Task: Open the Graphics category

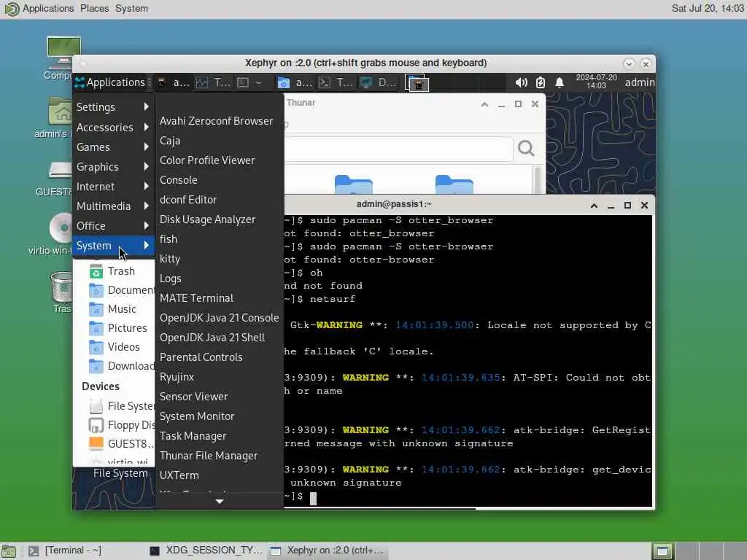Action: point(113,167)
